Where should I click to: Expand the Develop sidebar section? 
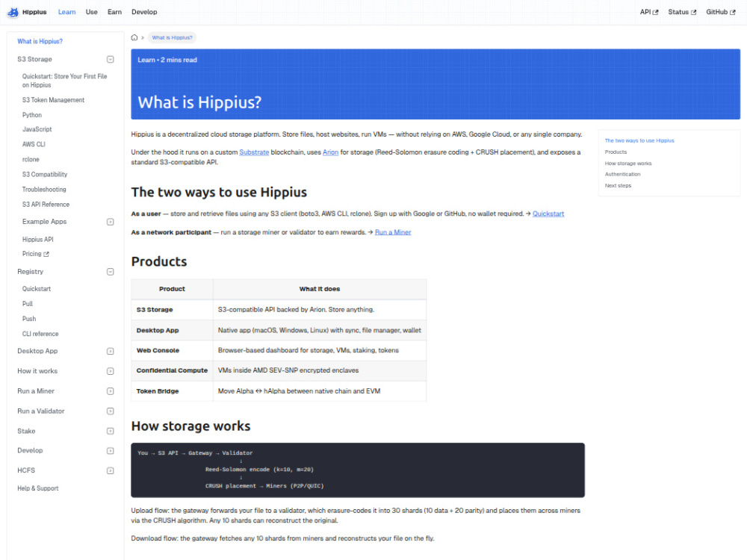coord(110,451)
